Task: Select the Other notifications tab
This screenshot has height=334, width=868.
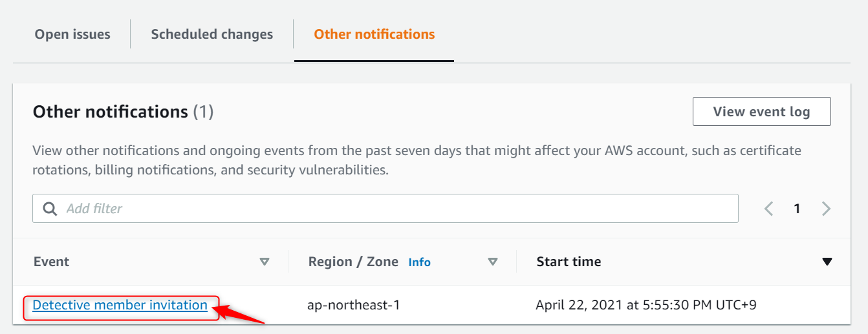Action: [374, 34]
